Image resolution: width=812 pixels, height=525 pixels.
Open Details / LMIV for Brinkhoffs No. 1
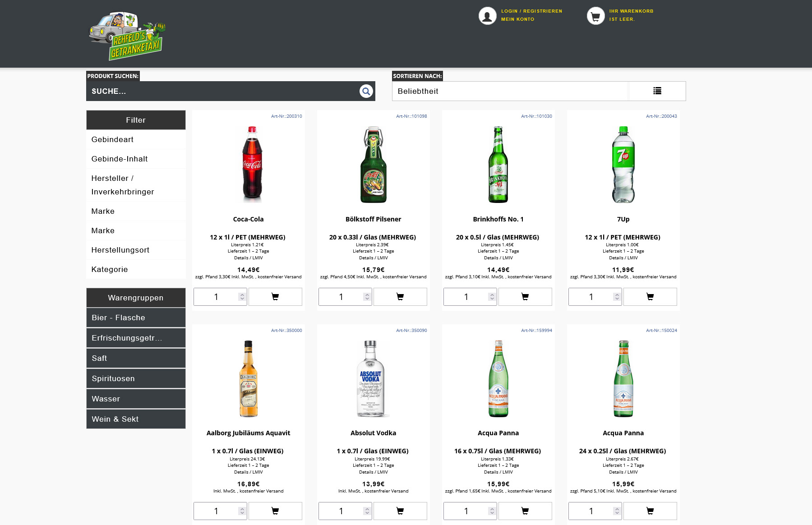pos(498,258)
